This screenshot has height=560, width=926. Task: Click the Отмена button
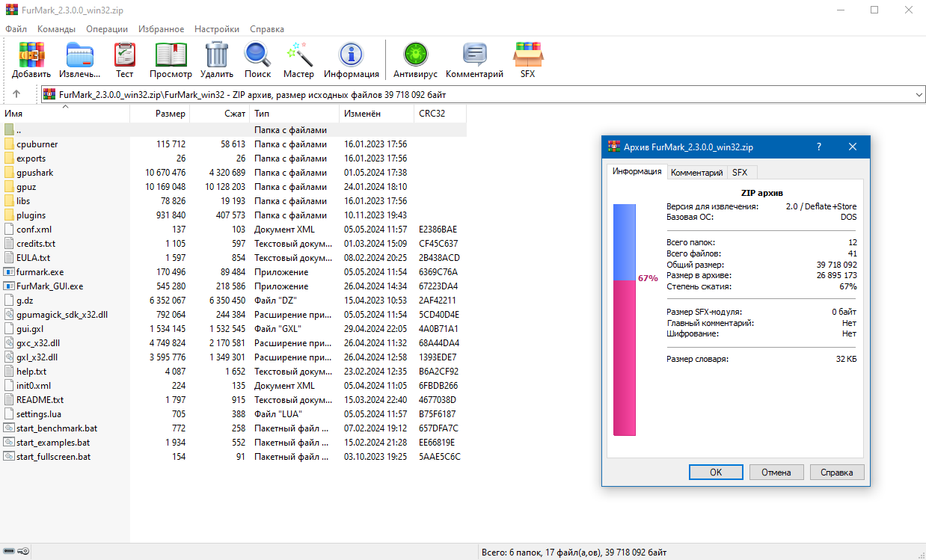tap(776, 473)
